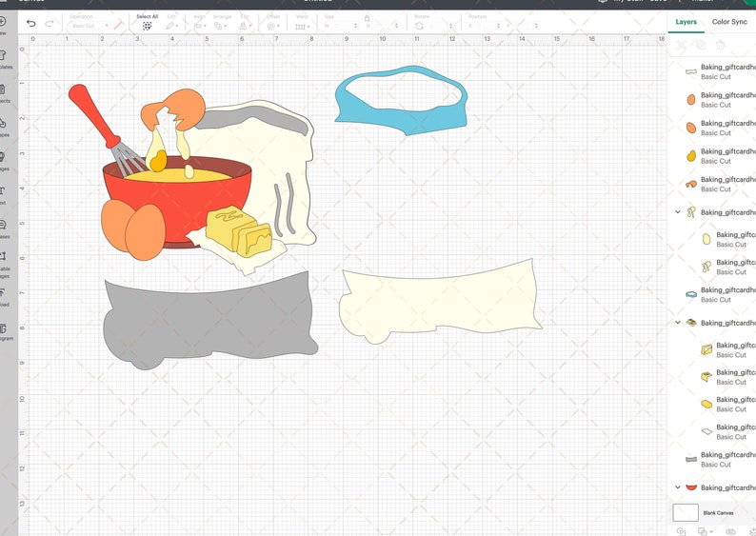Open Images in left sidebar

[3, 162]
